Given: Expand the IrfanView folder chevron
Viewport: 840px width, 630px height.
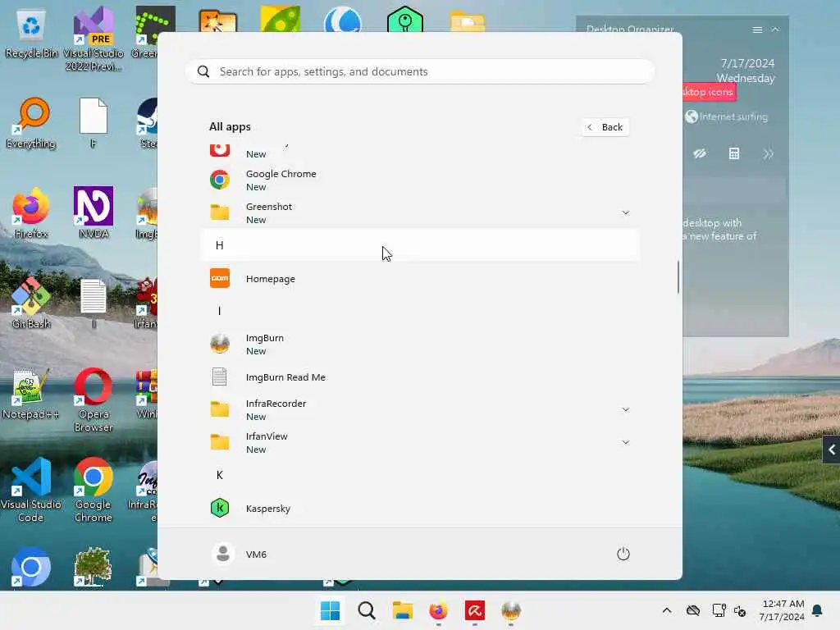Looking at the screenshot, I should click(625, 442).
